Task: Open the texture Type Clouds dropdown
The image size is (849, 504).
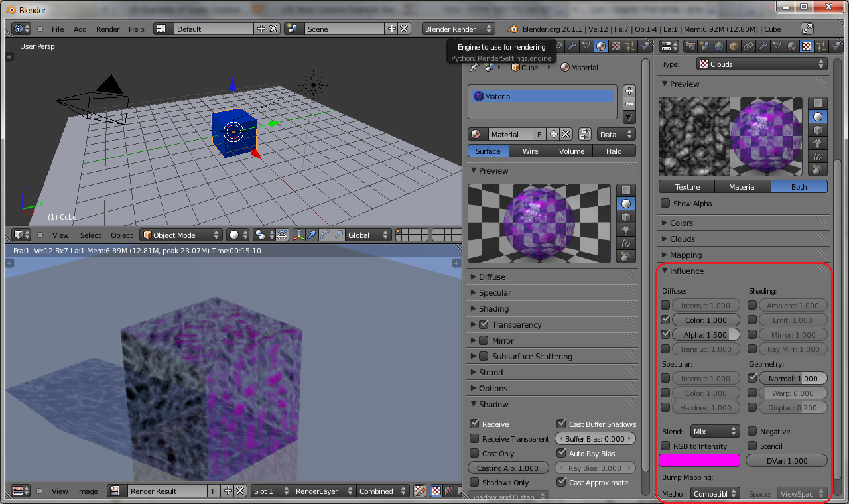Action: click(x=761, y=64)
